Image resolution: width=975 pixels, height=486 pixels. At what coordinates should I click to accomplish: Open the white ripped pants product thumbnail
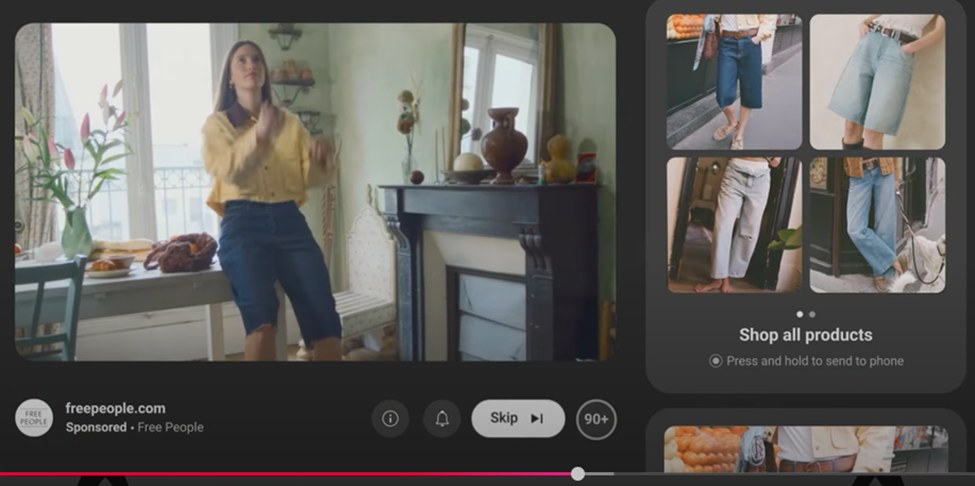click(x=734, y=224)
